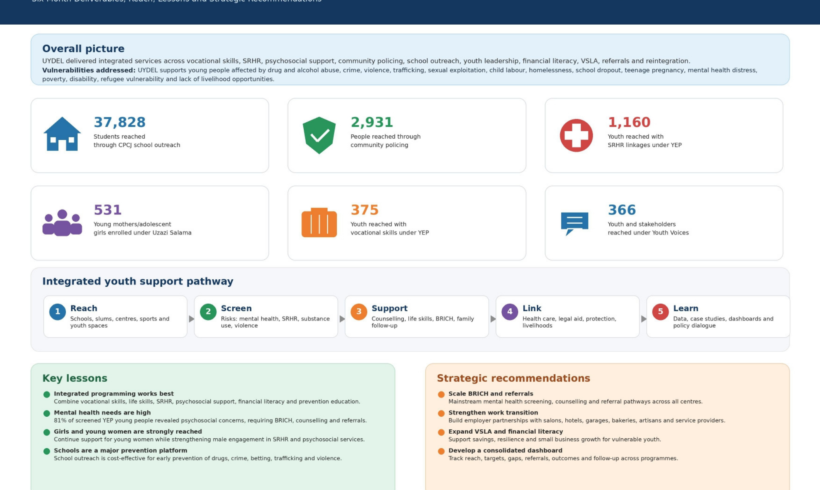
Task: Click the step 5 circle for Learn
Action: 660,312
